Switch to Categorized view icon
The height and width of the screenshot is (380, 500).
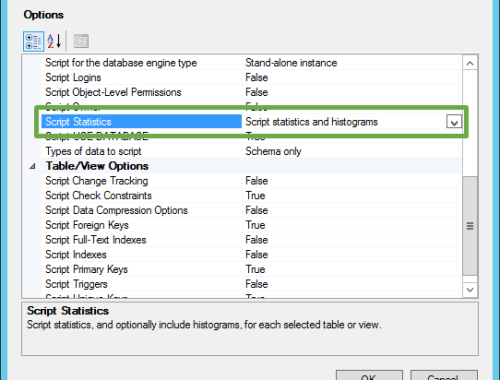(33, 41)
